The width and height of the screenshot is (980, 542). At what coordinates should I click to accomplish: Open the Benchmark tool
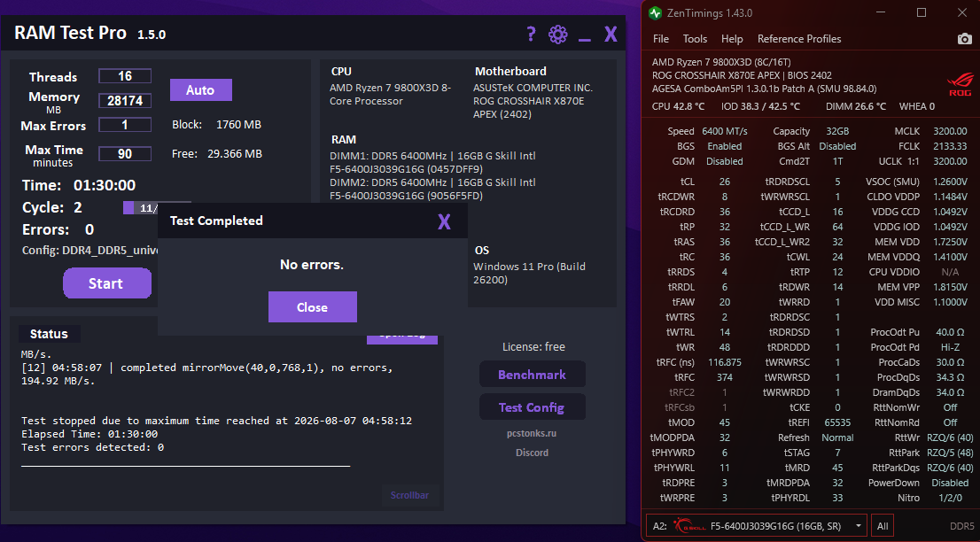(532, 375)
